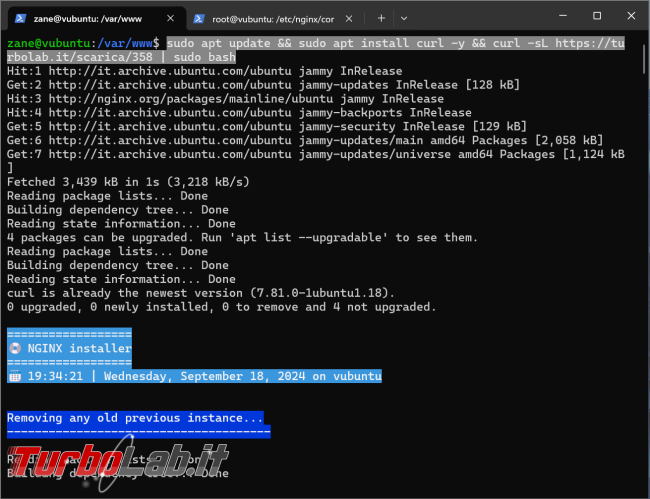Click '0 upgraded, 0 newly installed' line

click(222, 307)
